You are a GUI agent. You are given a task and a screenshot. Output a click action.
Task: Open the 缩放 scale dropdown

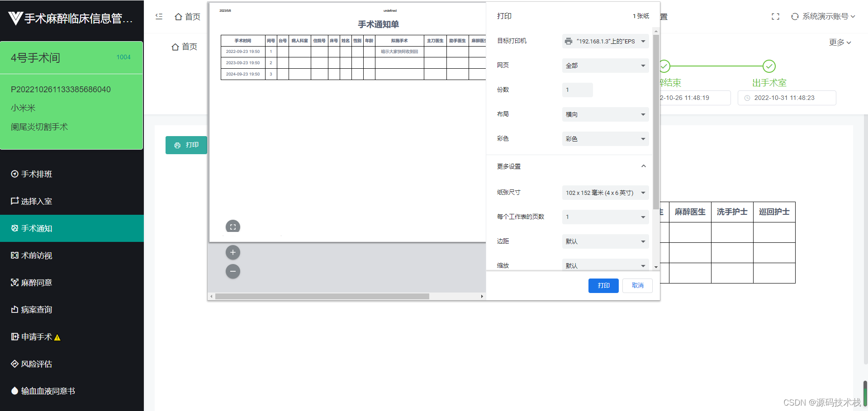click(x=605, y=265)
